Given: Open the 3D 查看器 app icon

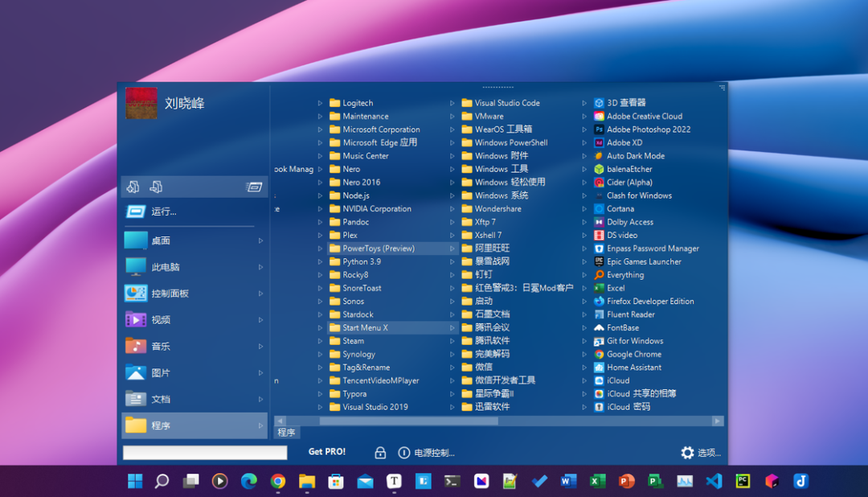Looking at the screenshot, I should tap(599, 102).
